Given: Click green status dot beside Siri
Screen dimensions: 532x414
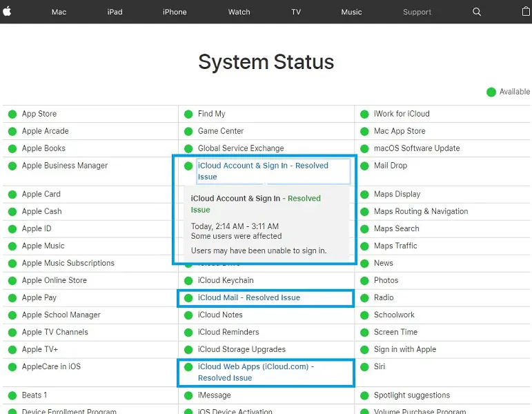Looking at the screenshot, I should click(364, 367).
